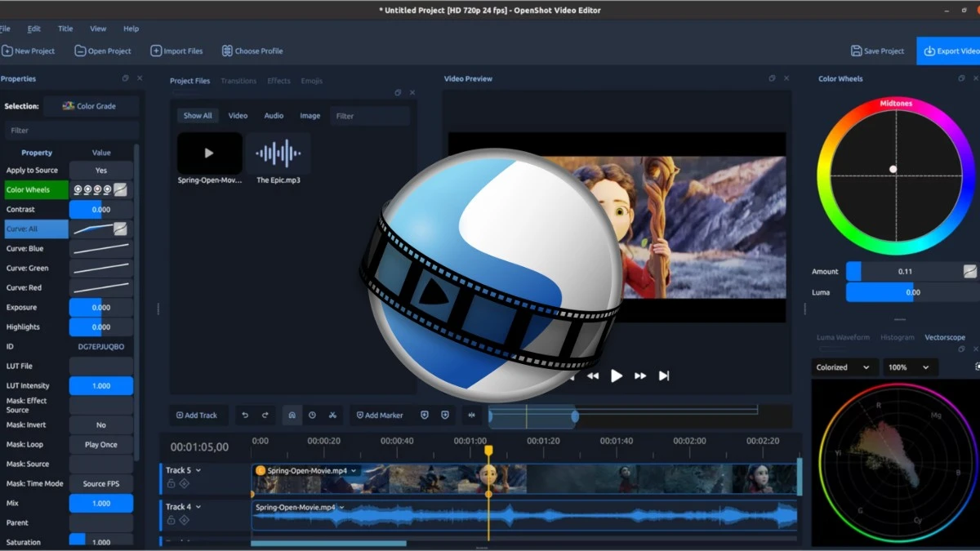Click the Play button in Video Preview
980x551 pixels.
point(617,375)
